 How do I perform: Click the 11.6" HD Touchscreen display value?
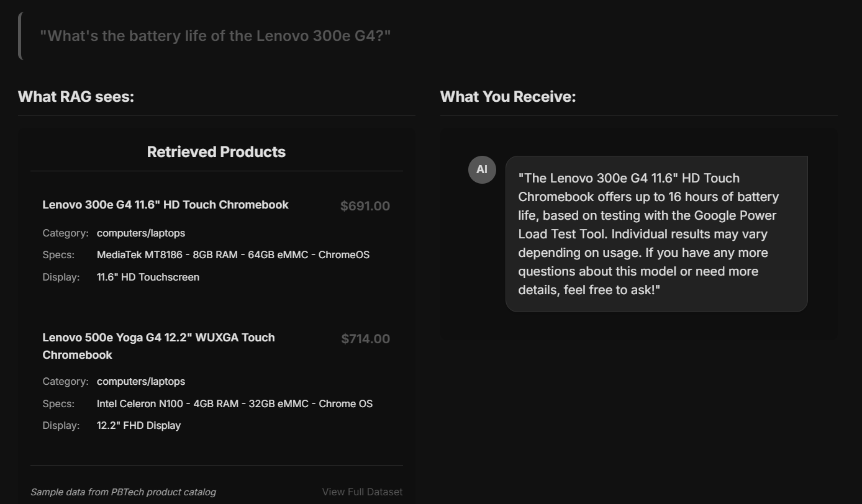148,277
